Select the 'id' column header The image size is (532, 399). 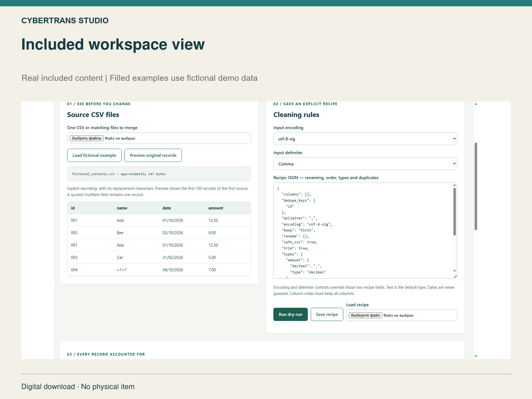click(x=73, y=208)
